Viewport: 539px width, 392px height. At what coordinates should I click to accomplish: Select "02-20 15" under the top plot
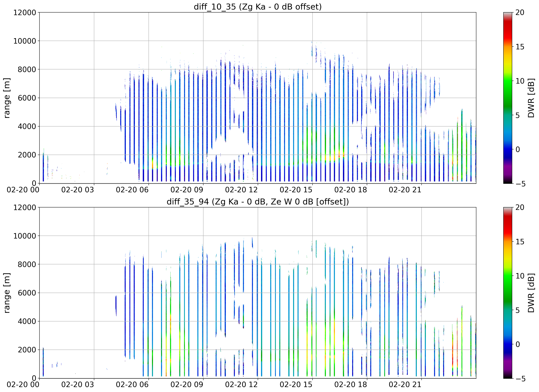tap(296, 190)
